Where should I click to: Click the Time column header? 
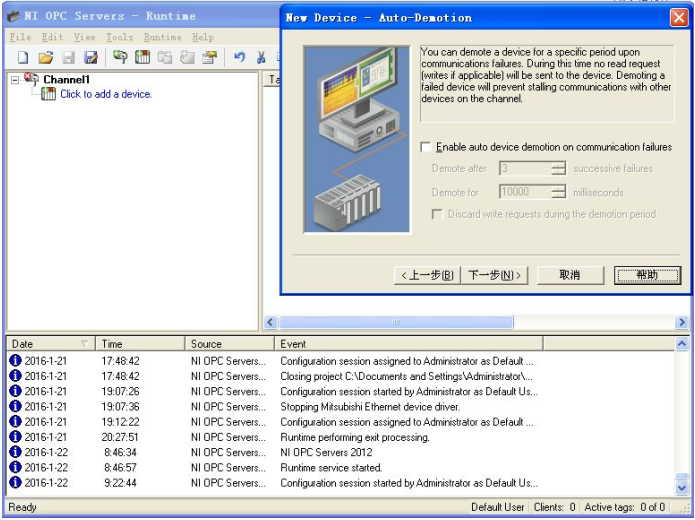pyautogui.click(x=140, y=344)
